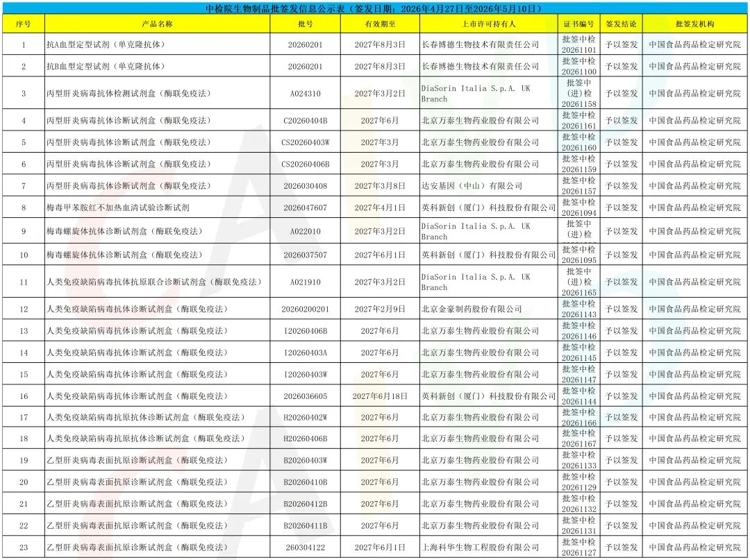Select certificate number 批签中检20261094
Viewport: 750px width, 560px height.
(578, 208)
